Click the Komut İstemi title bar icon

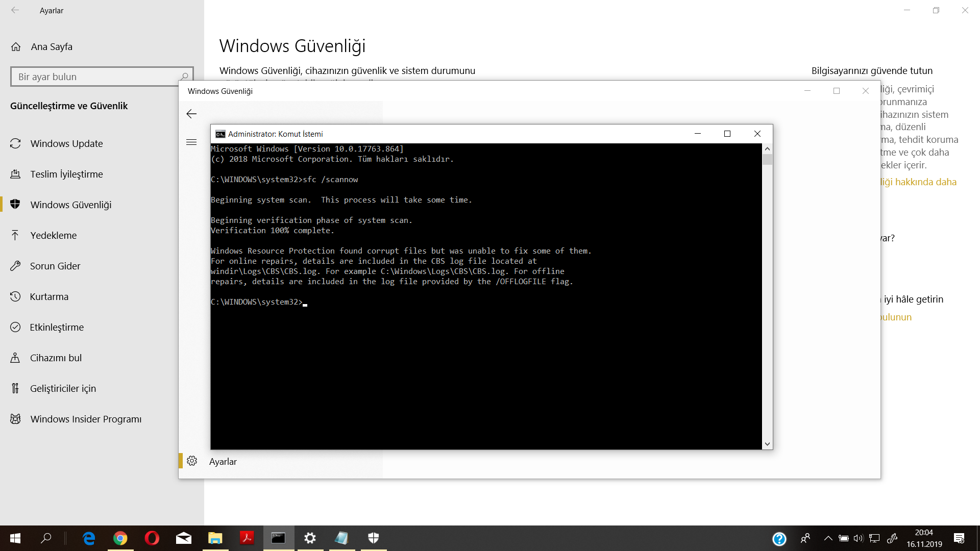(220, 134)
